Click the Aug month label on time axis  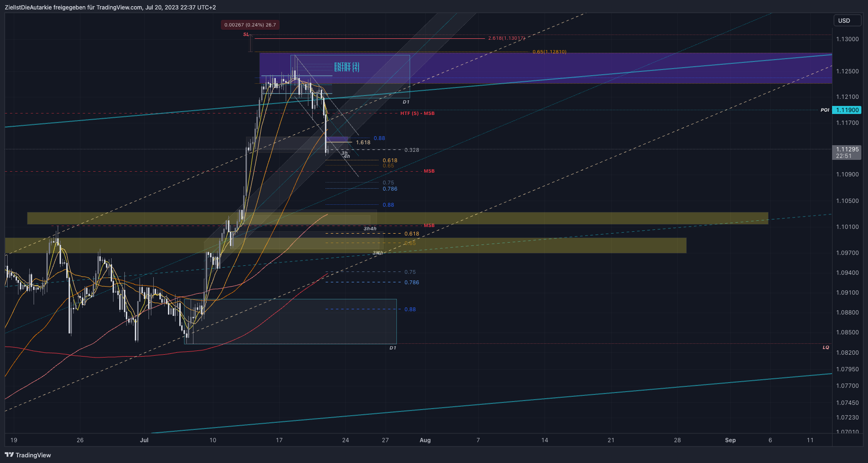click(425, 440)
